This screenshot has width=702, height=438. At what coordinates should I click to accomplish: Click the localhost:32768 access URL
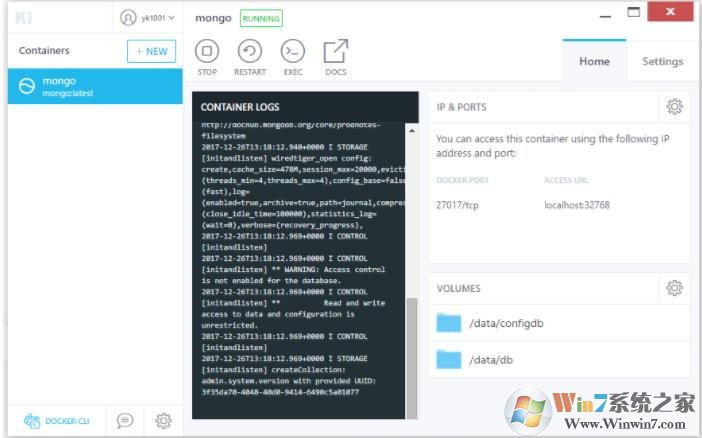coord(577,205)
